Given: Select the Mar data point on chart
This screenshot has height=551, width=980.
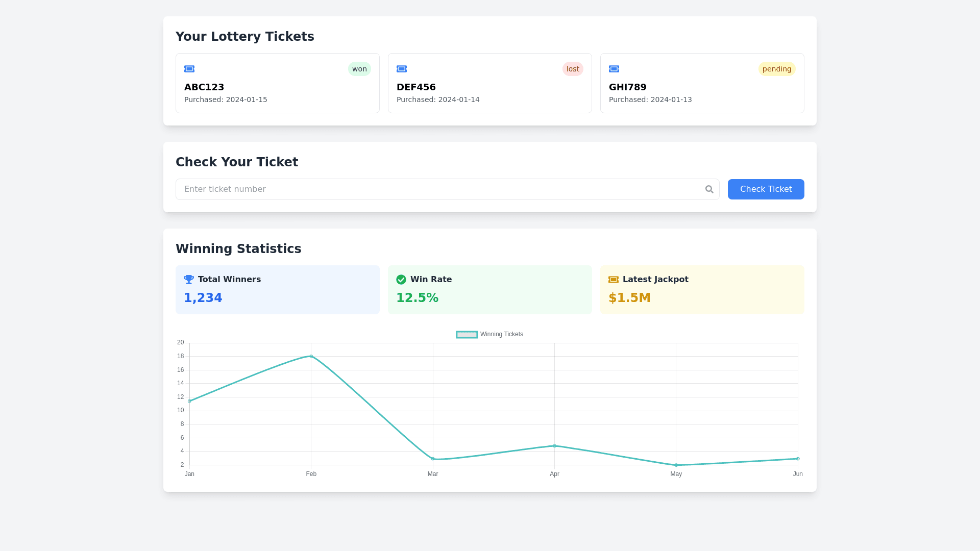Looking at the screenshot, I should click(433, 459).
